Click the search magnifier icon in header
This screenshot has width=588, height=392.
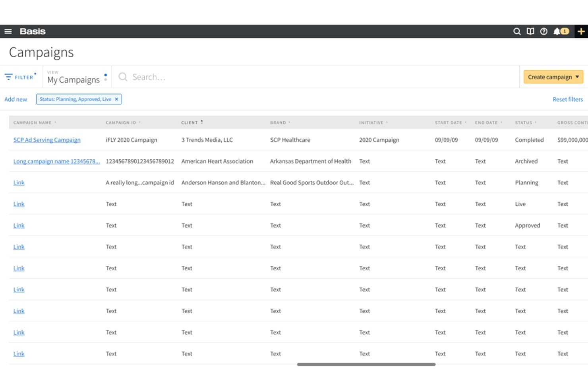tap(516, 31)
